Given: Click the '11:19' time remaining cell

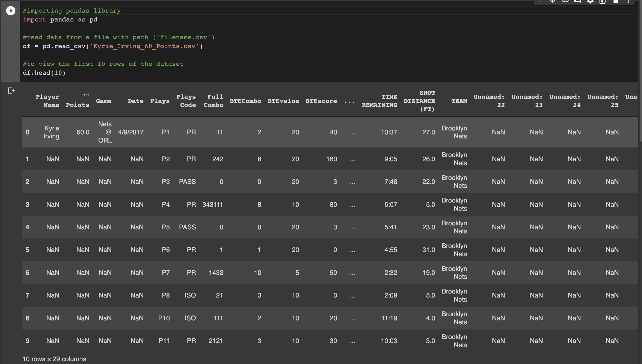Looking at the screenshot, I should [x=389, y=318].
